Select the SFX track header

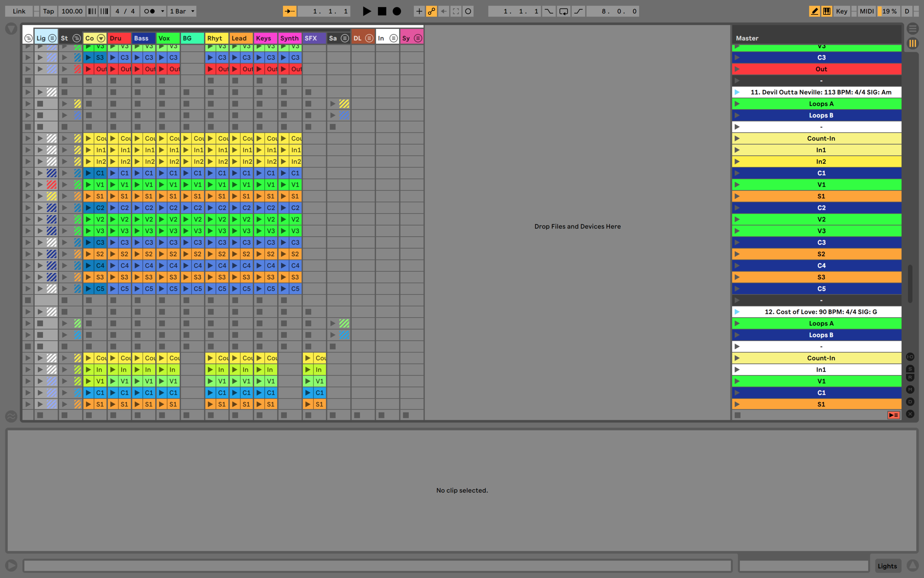[315, 38]
